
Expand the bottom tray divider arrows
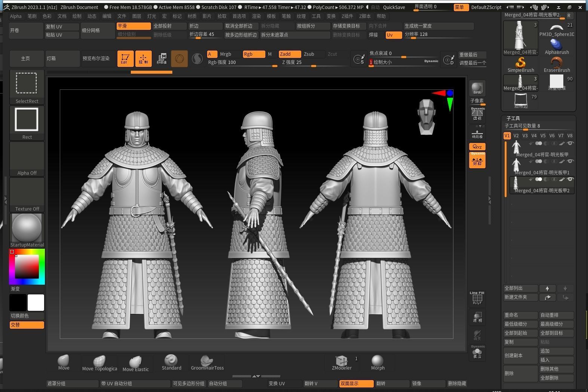pos(256,376)
